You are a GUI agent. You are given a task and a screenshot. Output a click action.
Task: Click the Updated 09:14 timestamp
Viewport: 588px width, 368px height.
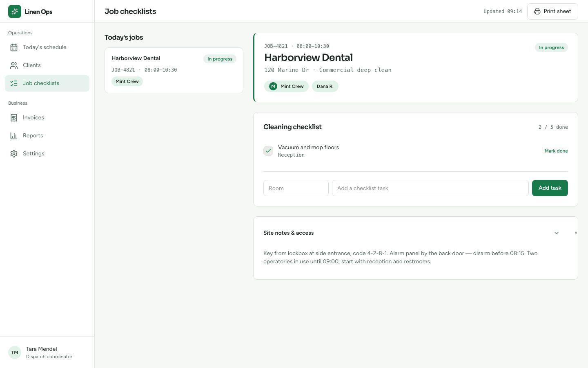pyautogui.click(x=503, y=11)
